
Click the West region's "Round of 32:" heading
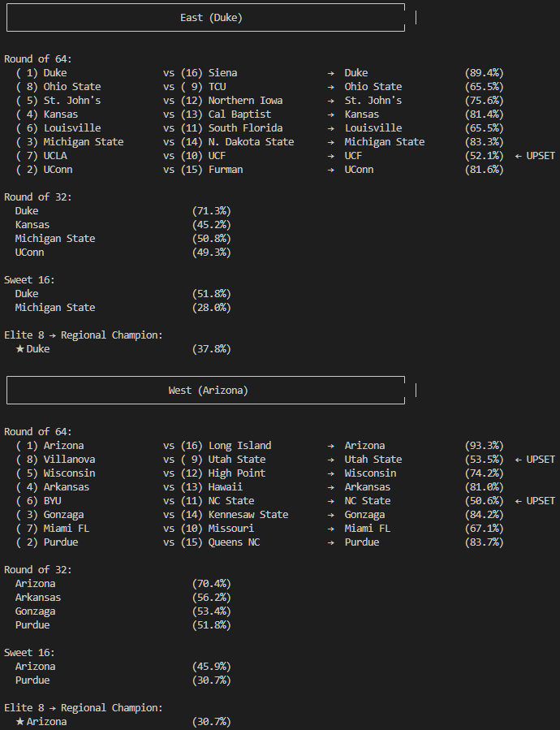(38, 570)
